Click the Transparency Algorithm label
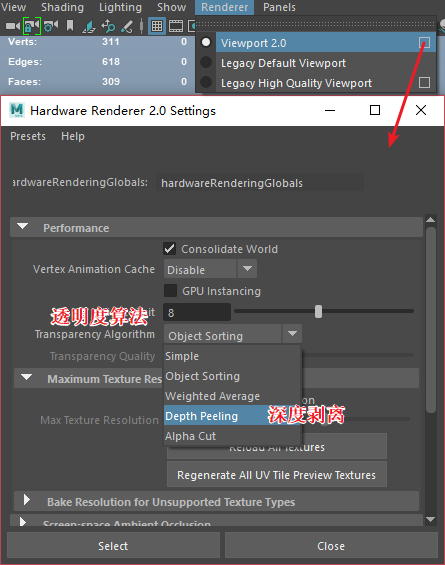Image resolution: width=445 pixels, height=565 pixels. coord(95,334)
